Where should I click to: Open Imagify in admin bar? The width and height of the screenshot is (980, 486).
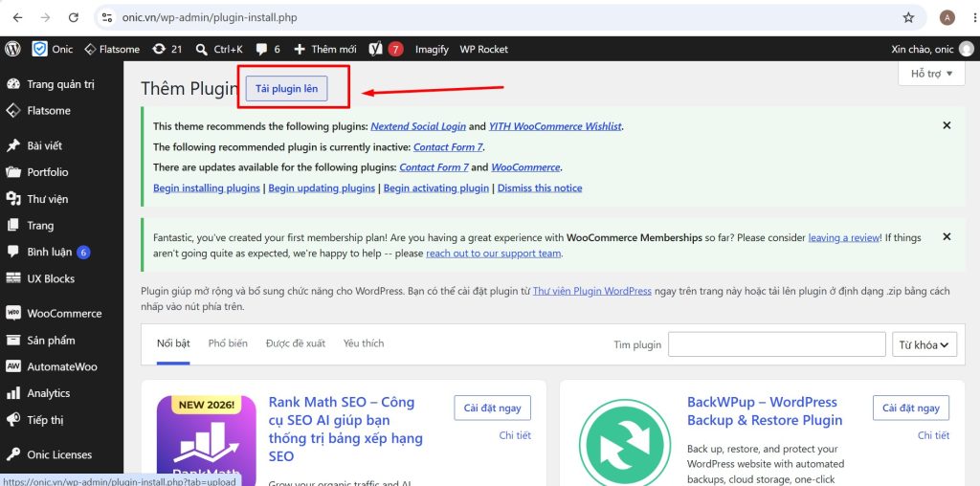432,49
